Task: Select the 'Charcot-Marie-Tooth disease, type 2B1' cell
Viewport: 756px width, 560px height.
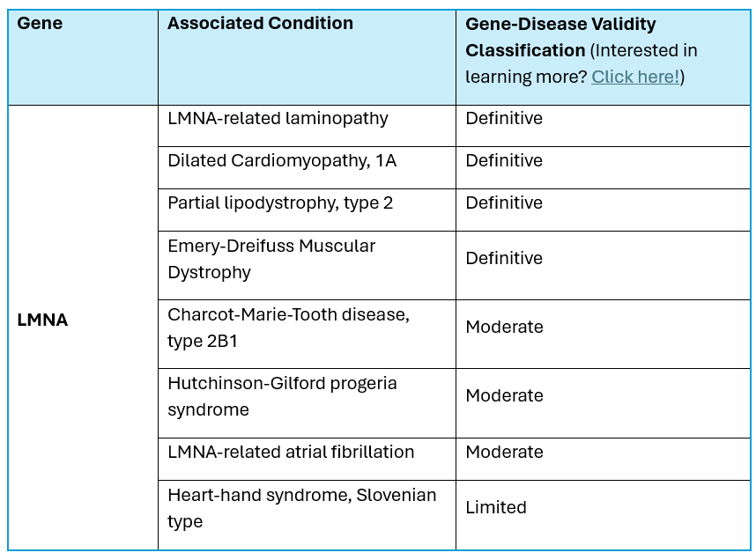Action: tap(288, 328)
